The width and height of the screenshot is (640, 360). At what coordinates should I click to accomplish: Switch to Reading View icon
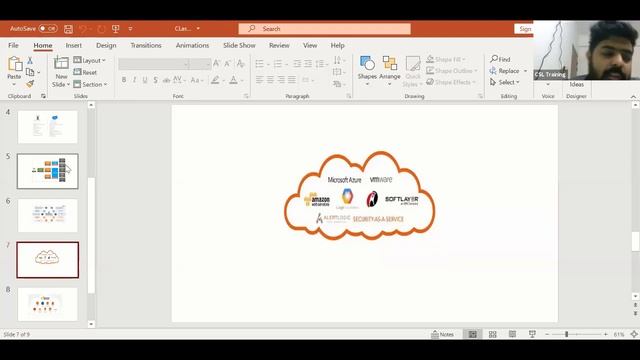(x=512, y=334)
